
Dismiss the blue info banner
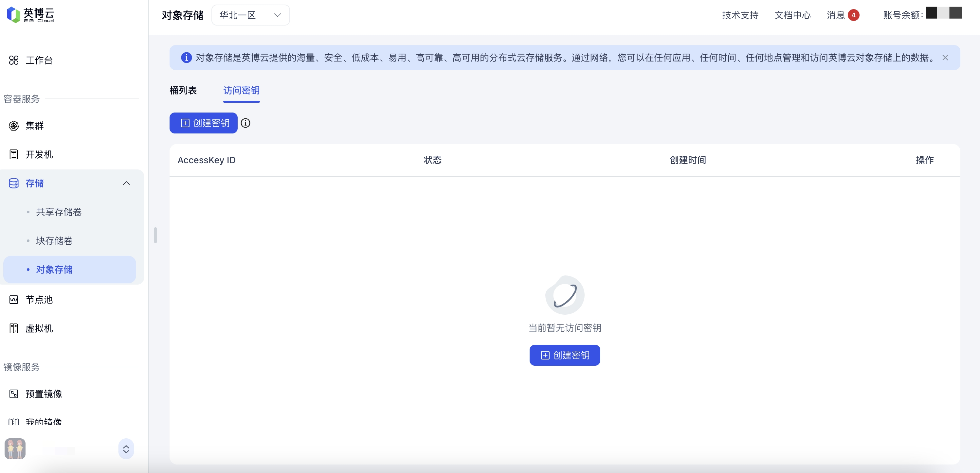945,58
